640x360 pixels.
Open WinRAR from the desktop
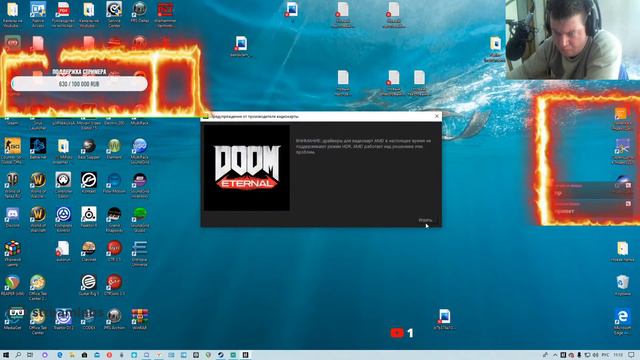[140, 319]
